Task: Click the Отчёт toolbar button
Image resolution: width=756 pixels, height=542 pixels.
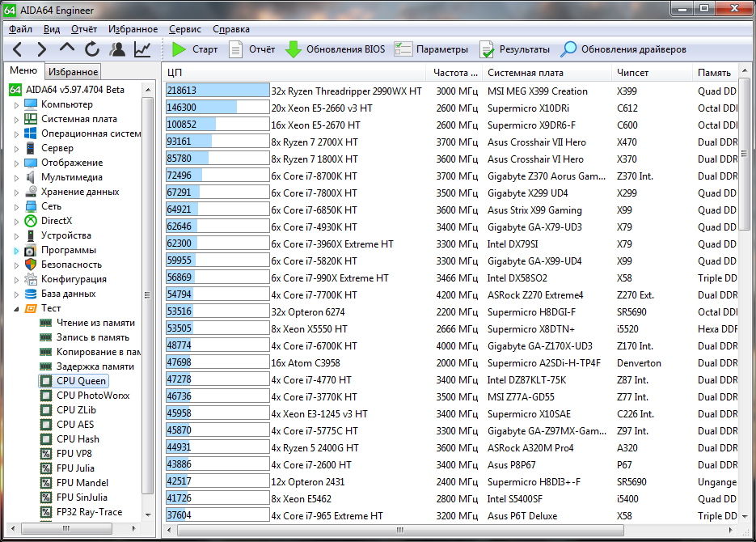Action: point(252,49)
